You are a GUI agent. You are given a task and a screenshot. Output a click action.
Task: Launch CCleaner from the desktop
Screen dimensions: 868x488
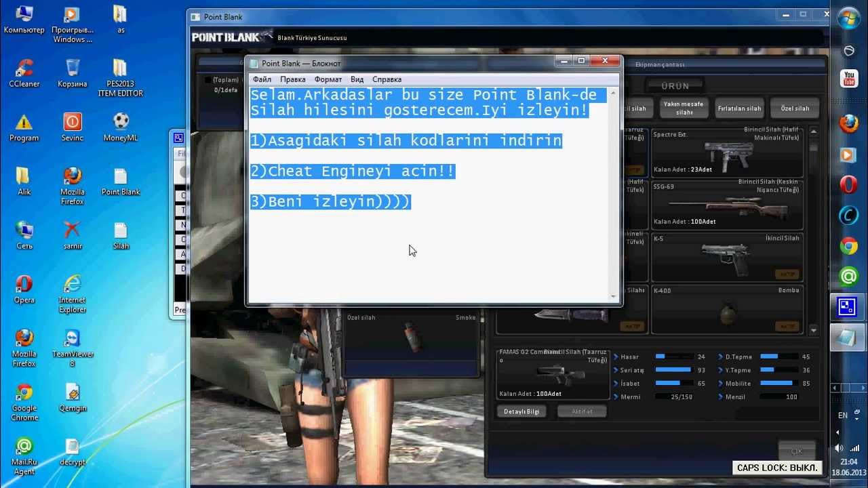(24, 74)
